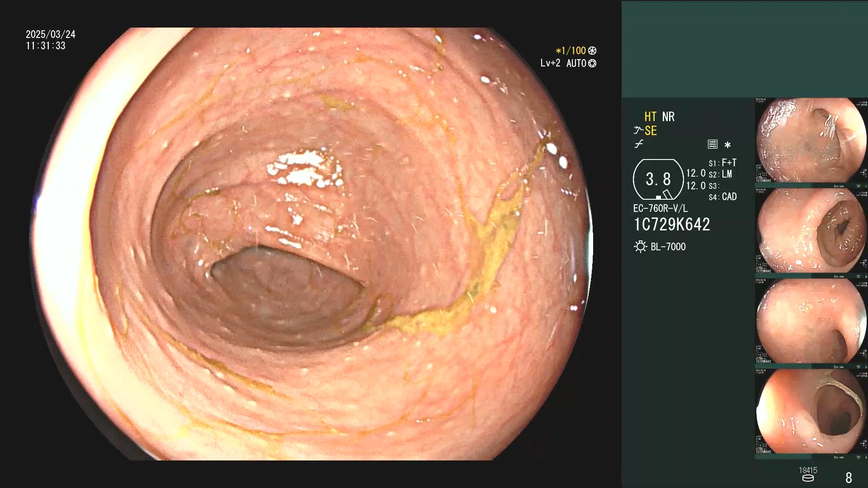Click the AUTO exposure mode text
The height and width of the screenshot is (488, 868).
576,63
